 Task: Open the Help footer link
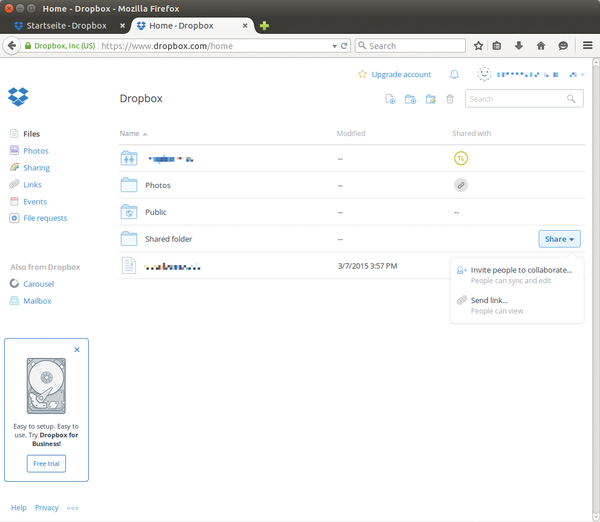[19, 508]
